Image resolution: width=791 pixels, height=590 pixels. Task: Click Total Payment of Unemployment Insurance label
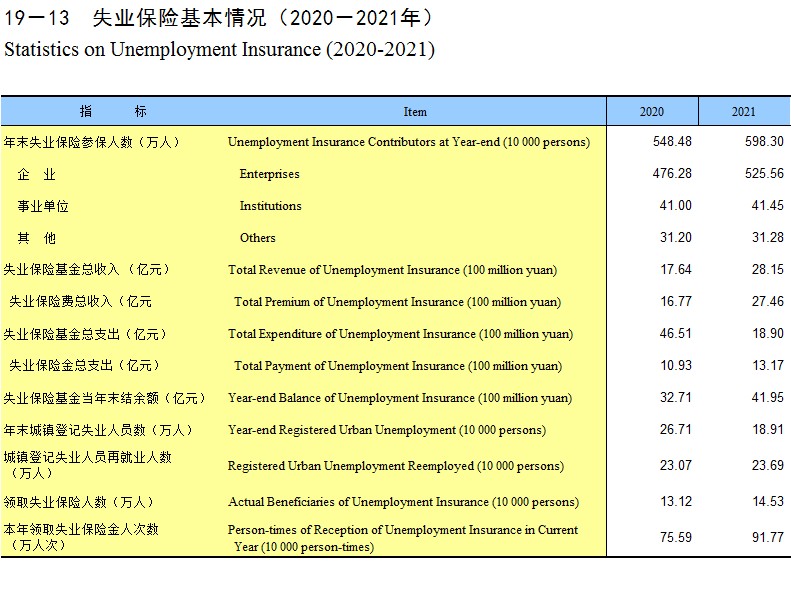(x=398, y=366)
